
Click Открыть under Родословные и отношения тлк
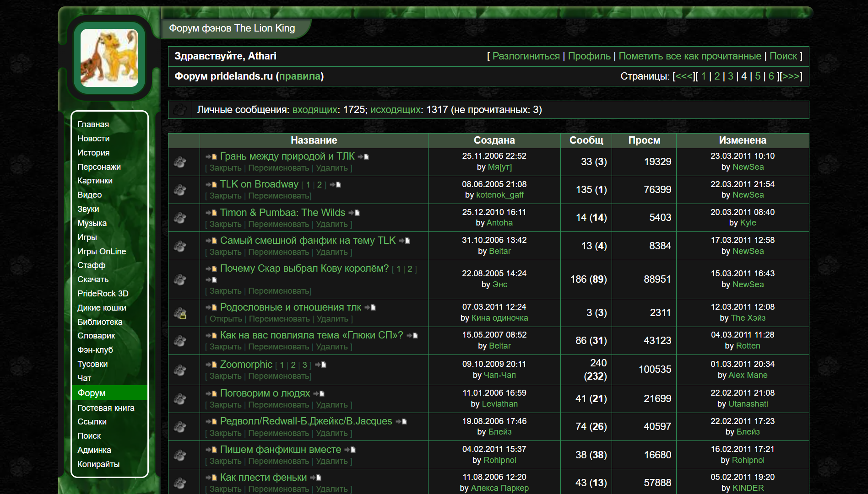pos(226,319)
